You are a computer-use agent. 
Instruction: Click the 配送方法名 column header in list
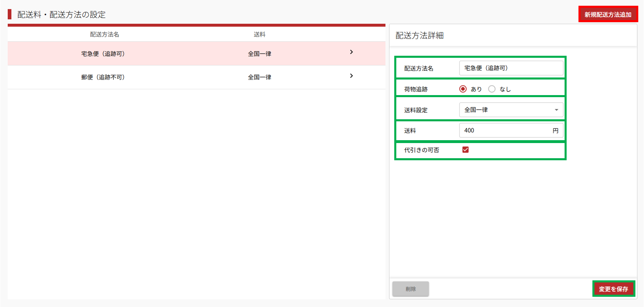tap(104, 34)
